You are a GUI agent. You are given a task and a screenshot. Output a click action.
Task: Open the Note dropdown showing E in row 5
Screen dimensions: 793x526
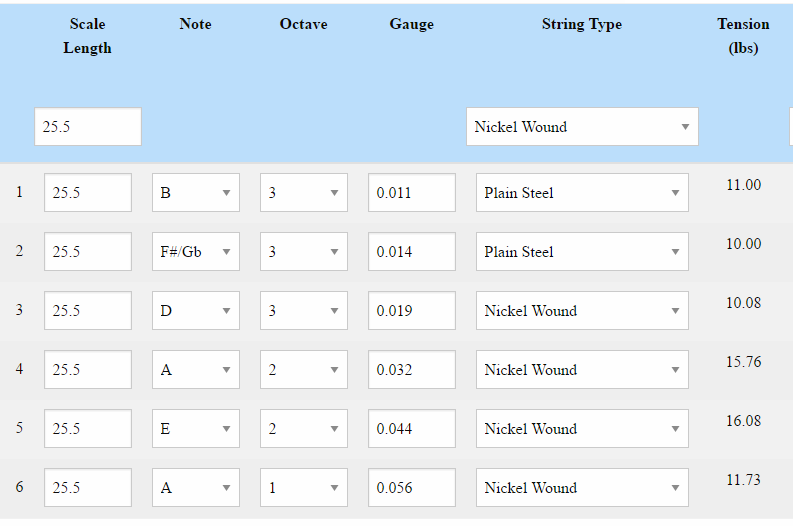tap(195, 429)
